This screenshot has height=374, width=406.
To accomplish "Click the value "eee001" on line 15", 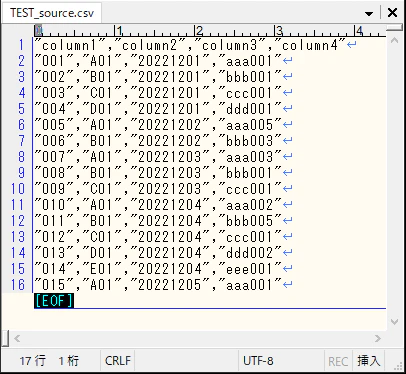I will (x=250, y=269).
